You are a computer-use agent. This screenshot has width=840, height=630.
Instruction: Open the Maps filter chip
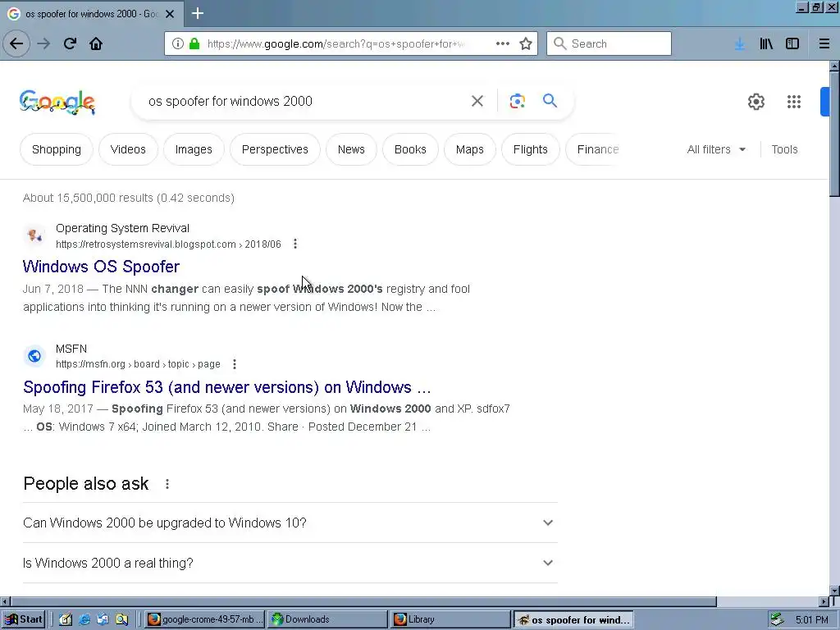click(x=470, y=149)
